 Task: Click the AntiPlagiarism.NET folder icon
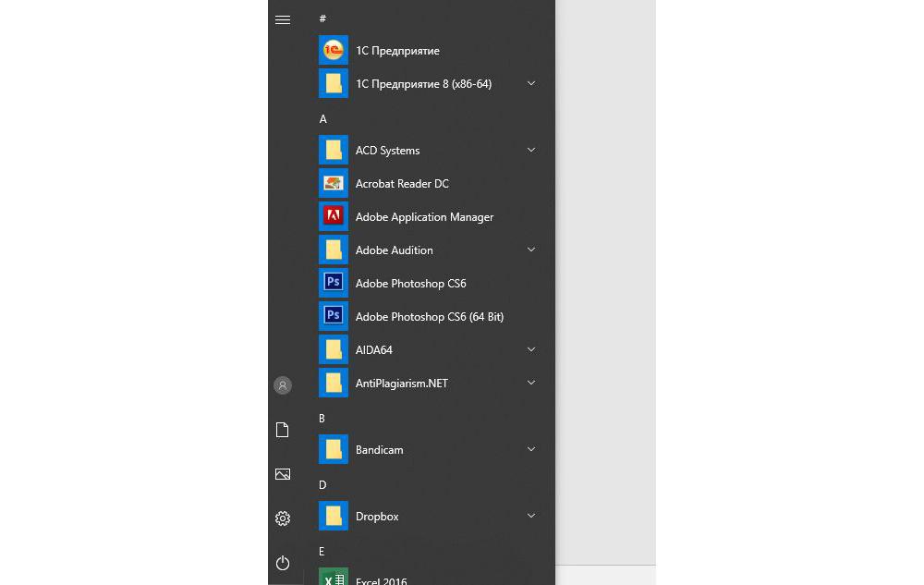pos(334,383)
